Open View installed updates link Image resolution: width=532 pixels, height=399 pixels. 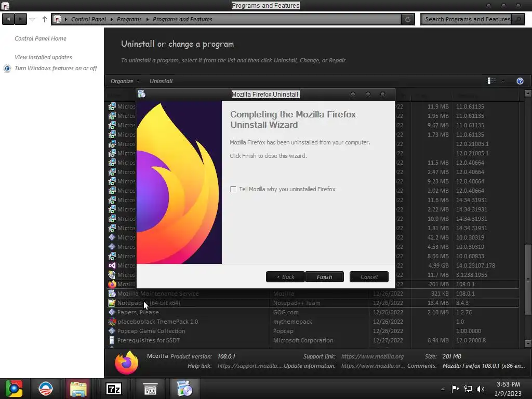click(43, 57)
